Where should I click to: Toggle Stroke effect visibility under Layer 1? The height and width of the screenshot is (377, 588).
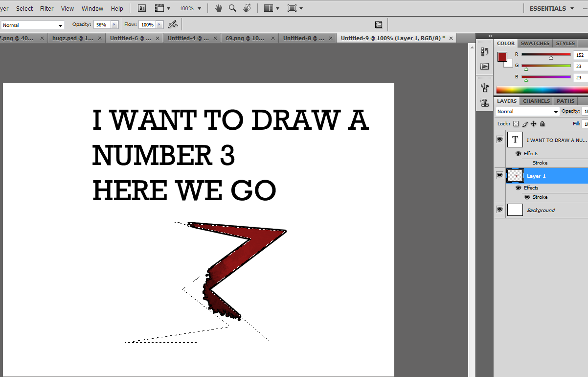[527, 197]
